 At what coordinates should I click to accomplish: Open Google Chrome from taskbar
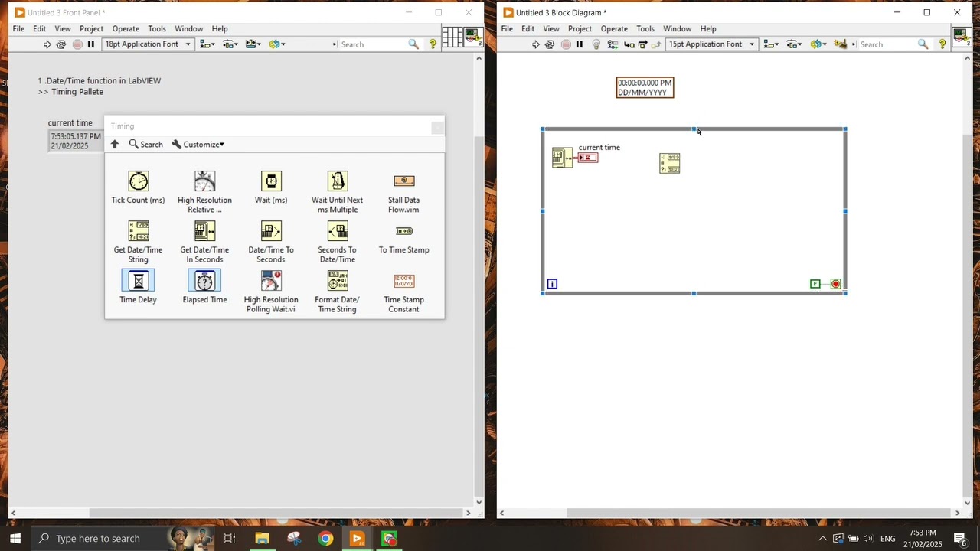pyautogui.click(x=326, y=538)
